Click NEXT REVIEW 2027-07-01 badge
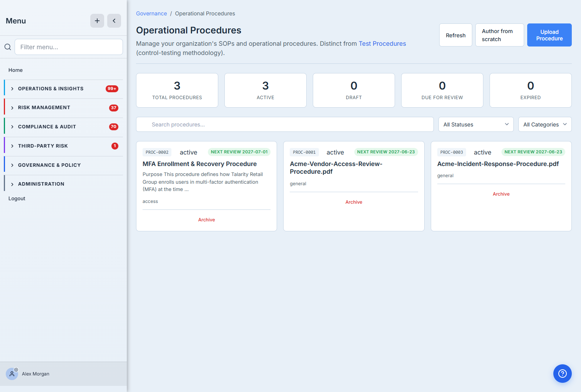 [x=239, y=152]
